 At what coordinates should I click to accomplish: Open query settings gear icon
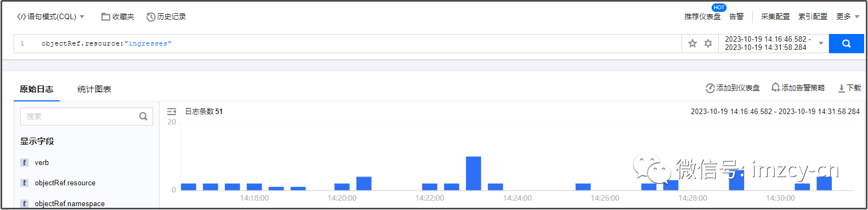(708, 43)
